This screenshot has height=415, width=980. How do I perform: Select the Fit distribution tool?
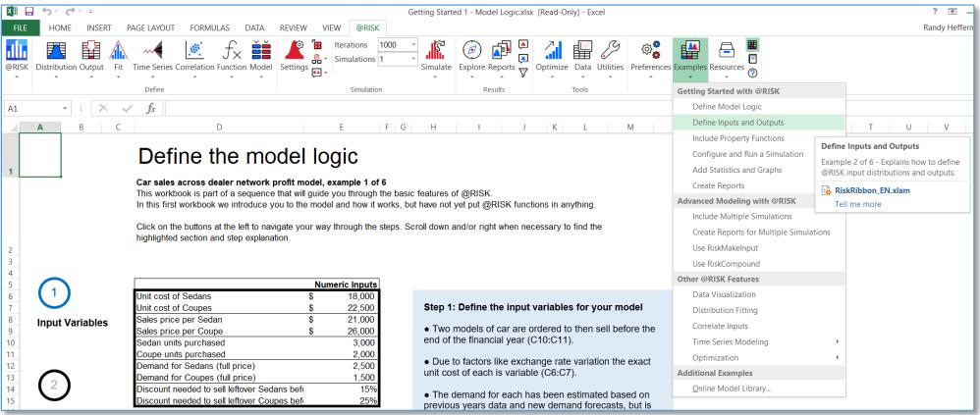coord(119,57)
